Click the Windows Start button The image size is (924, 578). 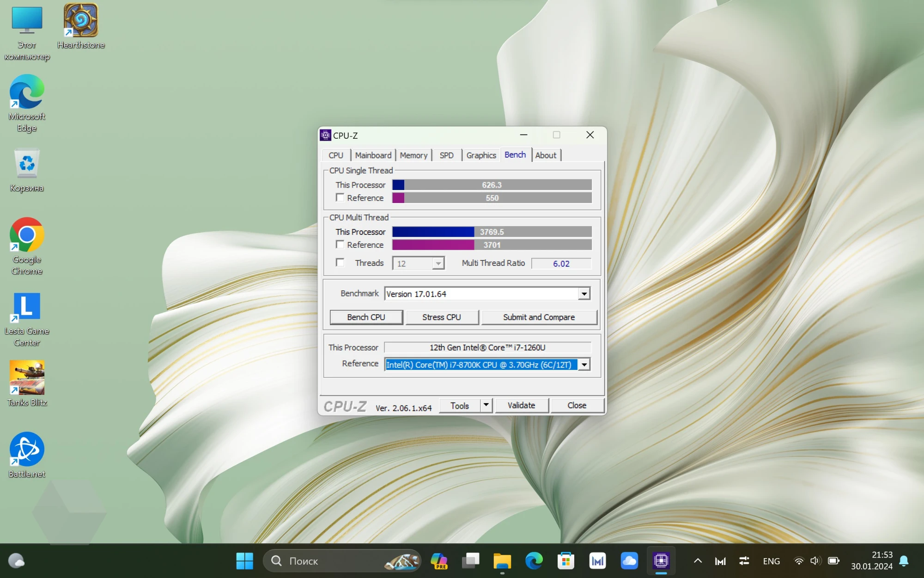click(x=244, y=561)
